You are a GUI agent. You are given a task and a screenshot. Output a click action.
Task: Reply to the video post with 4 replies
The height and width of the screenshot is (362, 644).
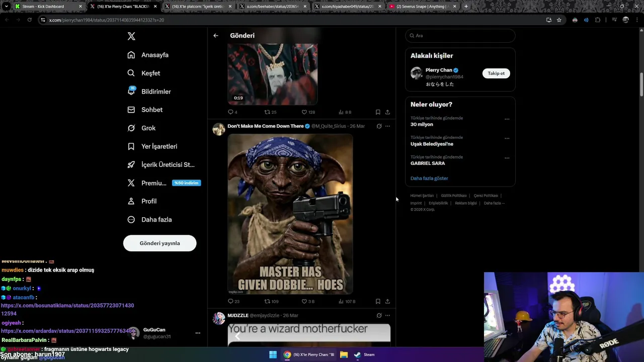click(x=232, y=112)
